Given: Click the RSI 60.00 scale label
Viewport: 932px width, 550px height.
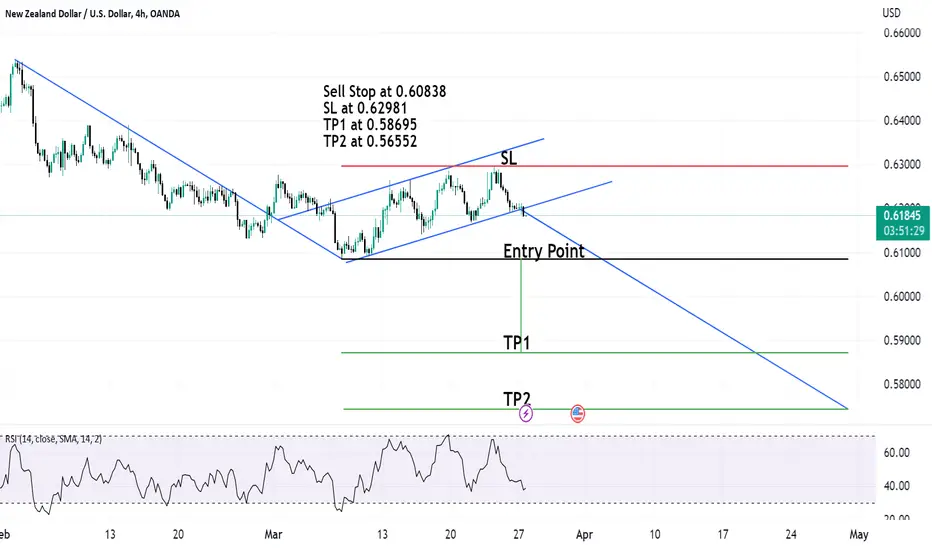Looking at the screenshot, I should click(896, 453).
